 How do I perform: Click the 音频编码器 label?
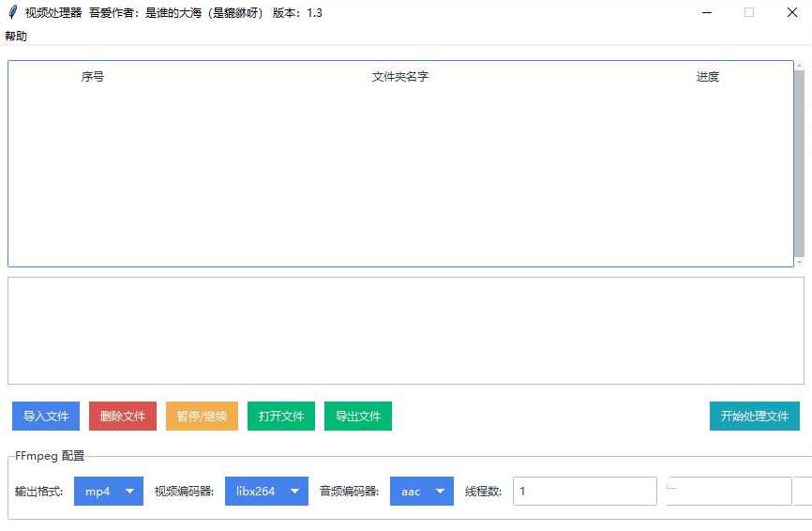coord(349,491)
